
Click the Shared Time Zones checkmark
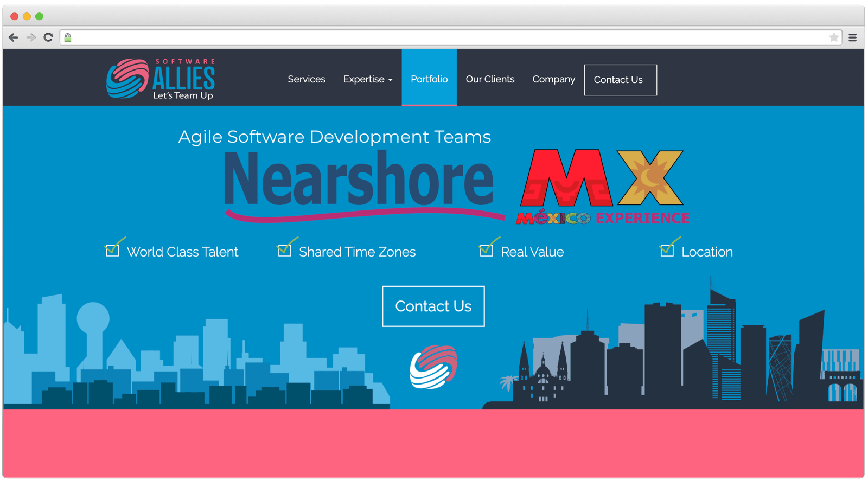point(287,247)
